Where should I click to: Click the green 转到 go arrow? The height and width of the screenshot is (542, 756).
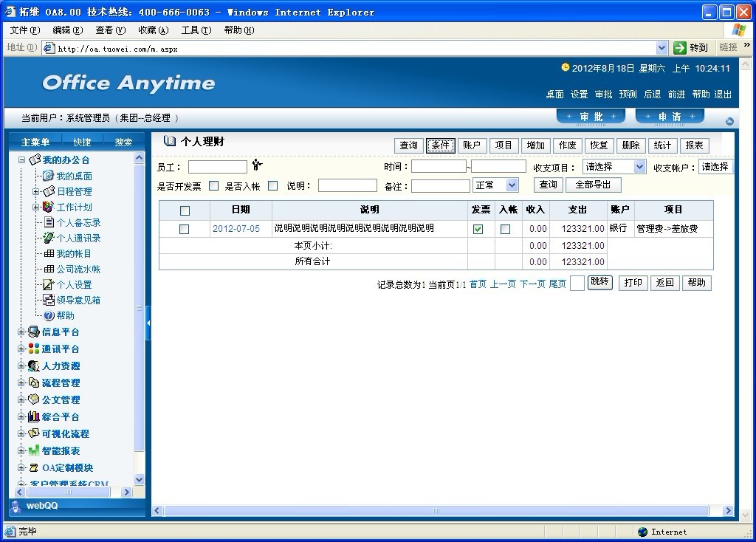click(x=680, y=47)
